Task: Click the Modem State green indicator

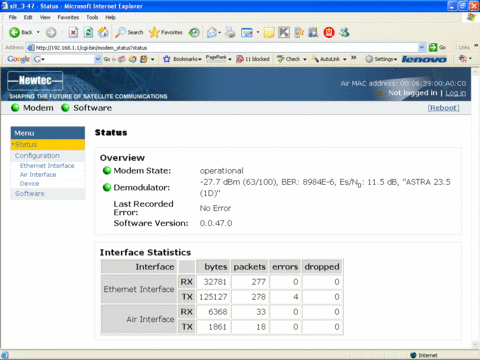Action: 107,170
